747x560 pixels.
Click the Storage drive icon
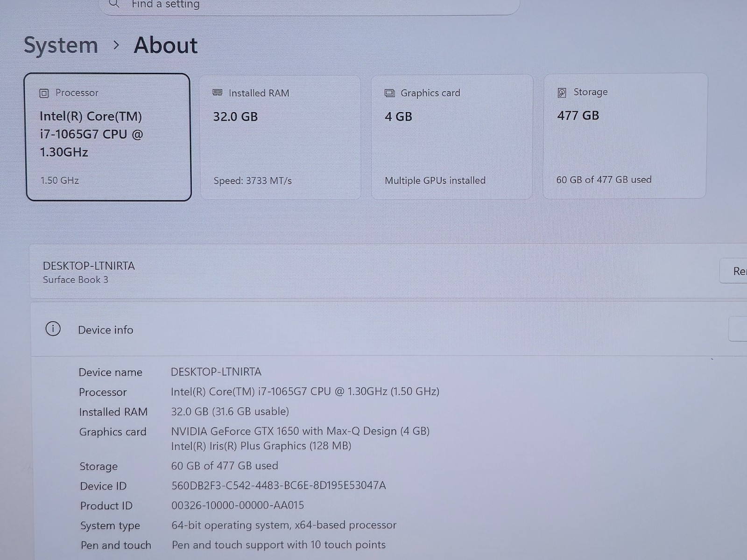point(562,92)
